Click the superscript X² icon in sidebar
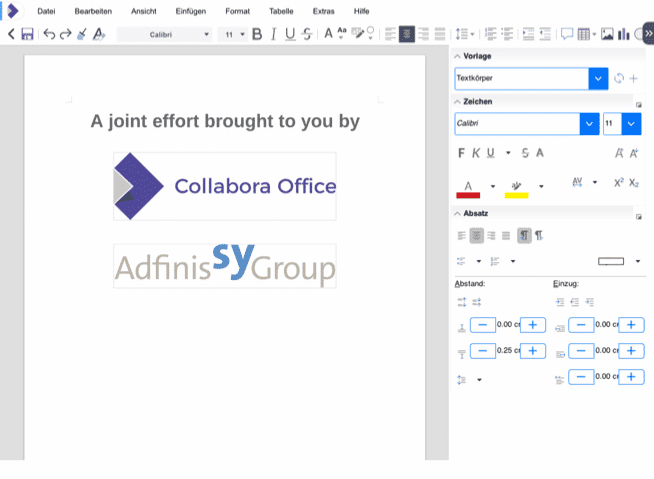This screenshot has height=479, width=654. coord(619,182)
